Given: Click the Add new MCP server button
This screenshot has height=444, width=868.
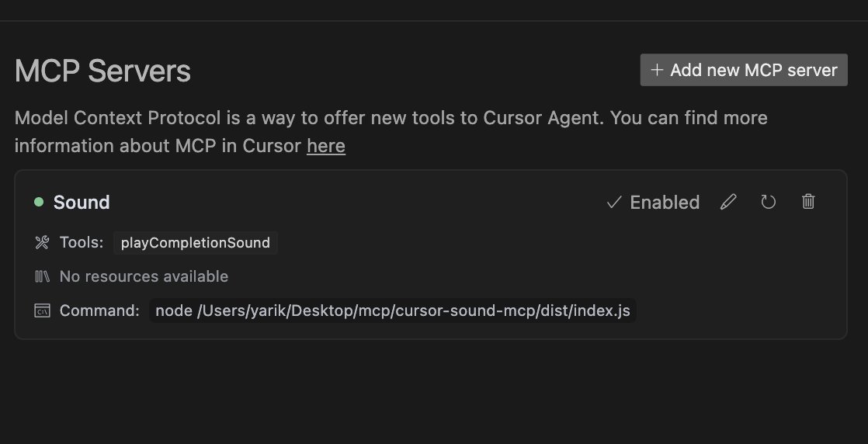Looking at the screenshot, I should click(744, 70).
